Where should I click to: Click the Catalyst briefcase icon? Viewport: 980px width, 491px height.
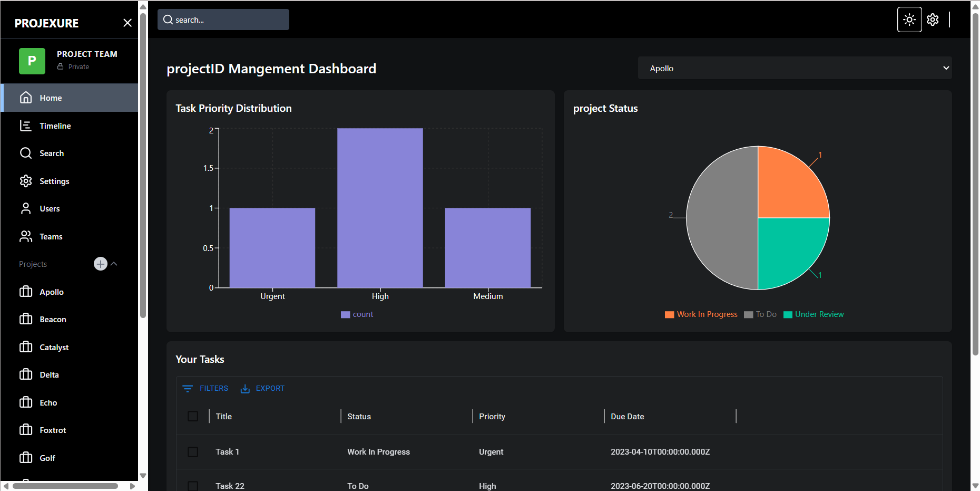[x=26, y=347]
